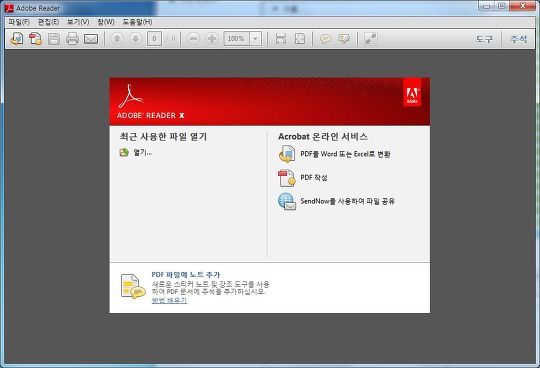Open the 파일(F) menu
The height and width of the screenshot is (368, 540).
pyautogui.click(x=19, y=22)
